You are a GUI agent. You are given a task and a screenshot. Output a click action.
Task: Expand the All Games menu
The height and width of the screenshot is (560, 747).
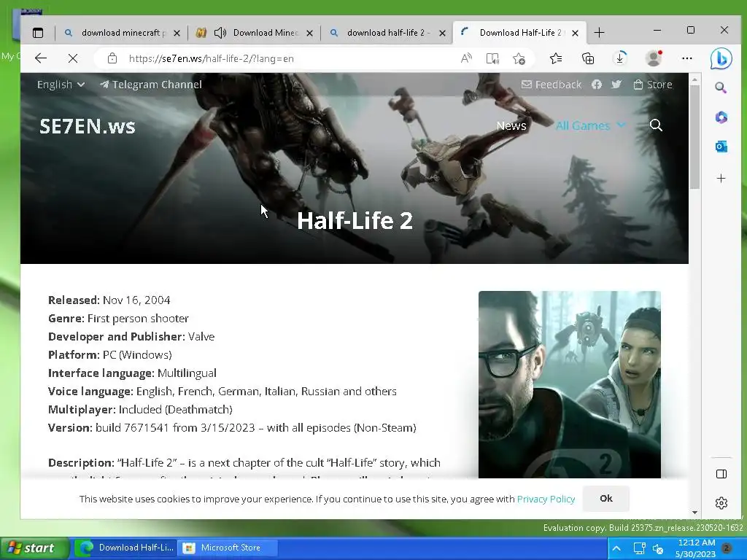point(590,125)
